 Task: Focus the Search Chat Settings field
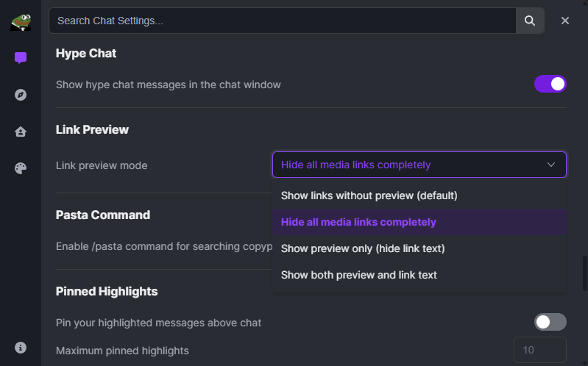click(x=282, y=21)
